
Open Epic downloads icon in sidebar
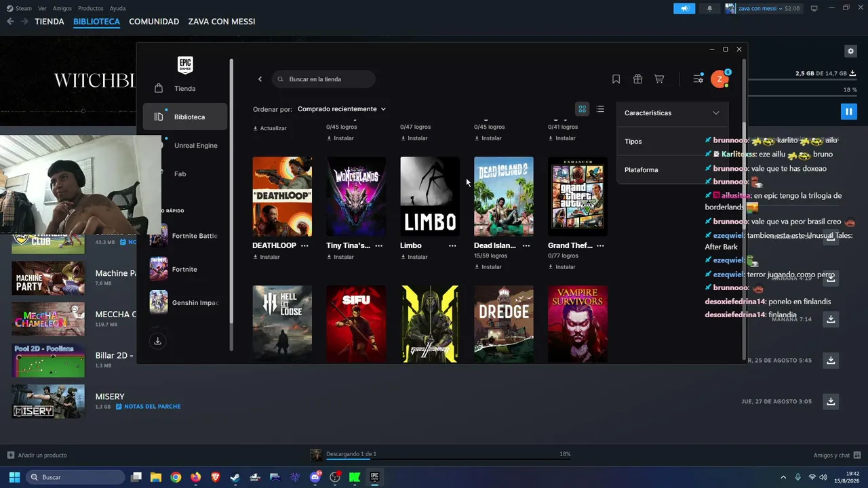[157, 341]
